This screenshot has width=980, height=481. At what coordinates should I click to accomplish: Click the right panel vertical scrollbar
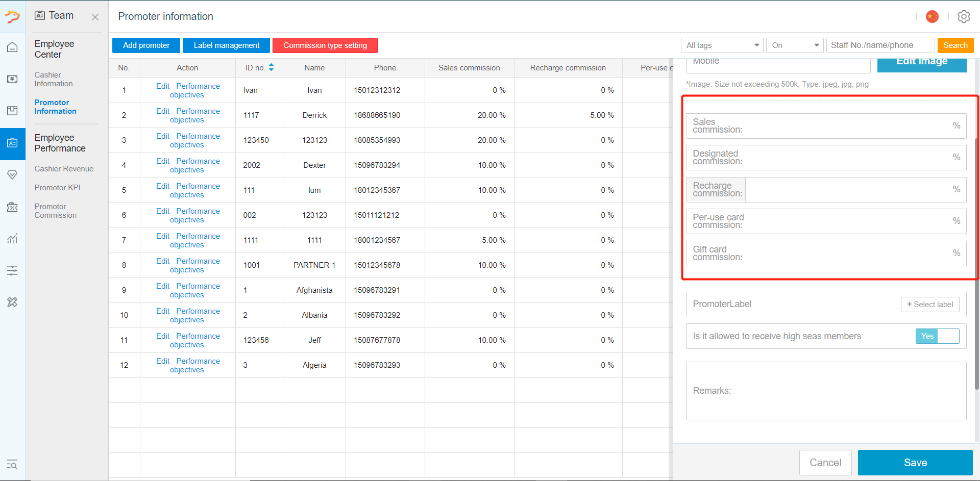[x=977, y=264]
